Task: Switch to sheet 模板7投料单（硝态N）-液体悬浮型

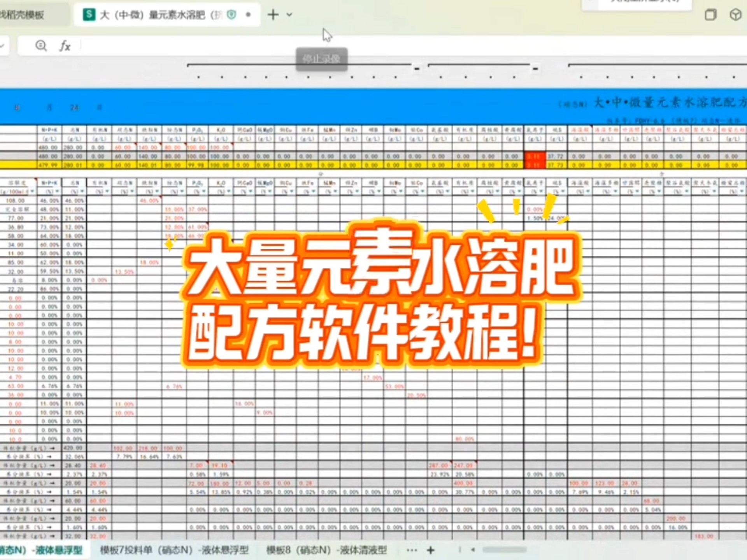Action: point(176,550)
